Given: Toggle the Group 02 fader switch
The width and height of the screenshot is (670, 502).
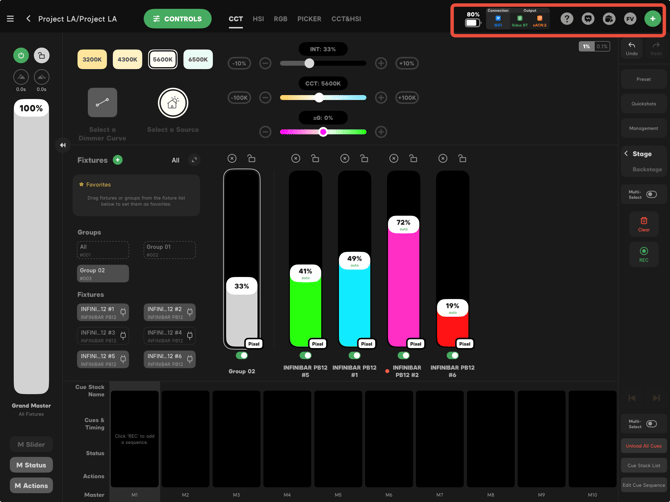Looking at the screenshot, I should (241, 355).
